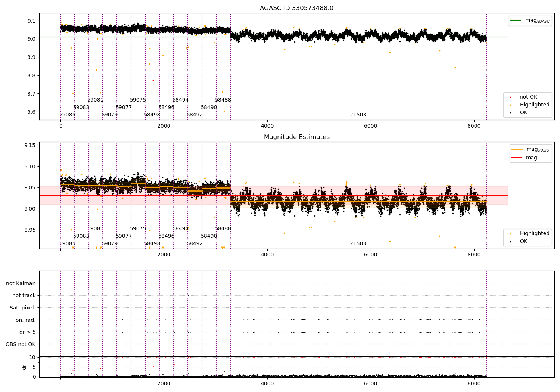
Task: Click OBSID label 58490 in the Magnitude Estimates plot
Action: tap(209, 236)
